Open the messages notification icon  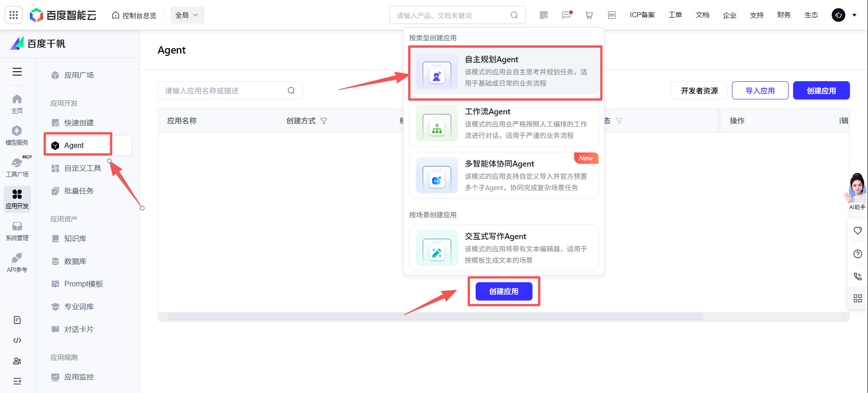pos(566,15)
